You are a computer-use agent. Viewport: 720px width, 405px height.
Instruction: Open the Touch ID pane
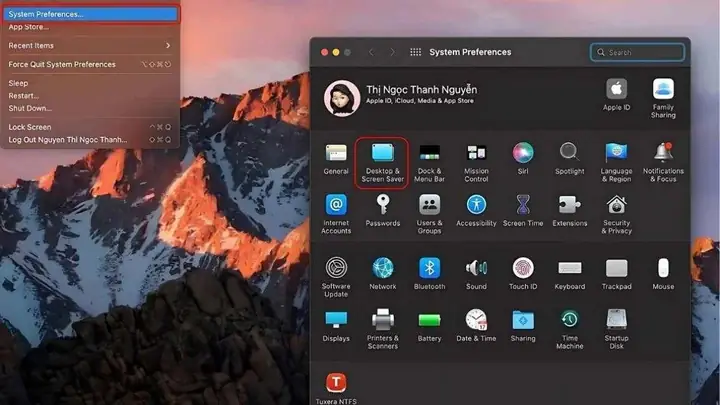pyautogui.click(x=523, y=273)
